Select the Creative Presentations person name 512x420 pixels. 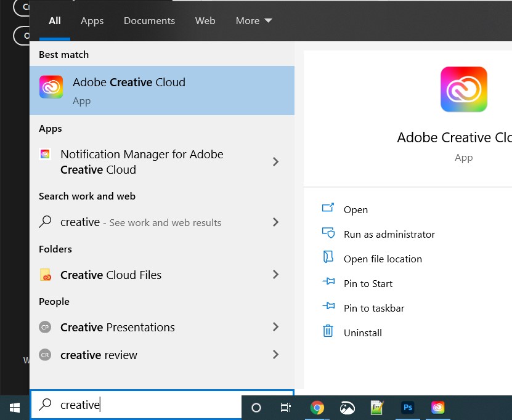[x=118, y=328]
